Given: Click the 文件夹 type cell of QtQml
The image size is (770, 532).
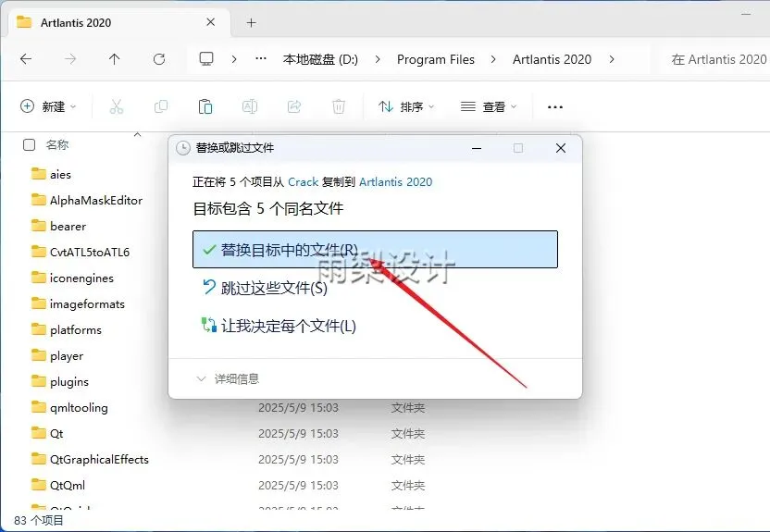Looking at the screenshot, I should [408, 486].
